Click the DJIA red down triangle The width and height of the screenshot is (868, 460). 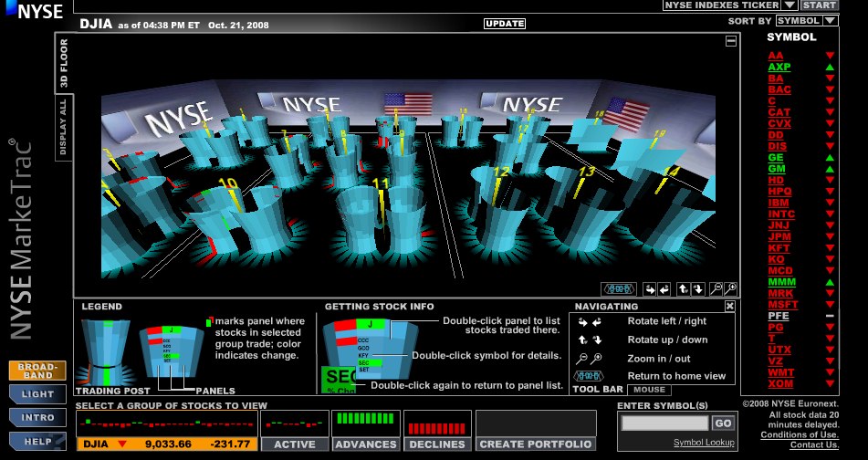click(122, 444)
